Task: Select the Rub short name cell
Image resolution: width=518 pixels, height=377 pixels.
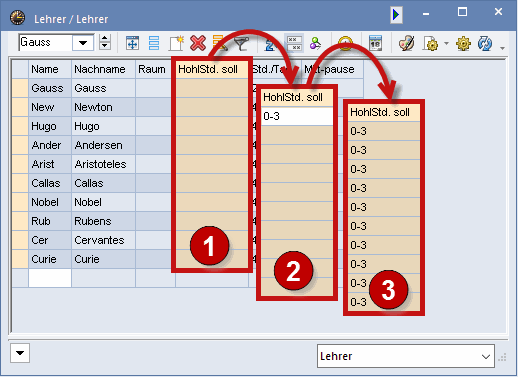Action: coord(50,221)
